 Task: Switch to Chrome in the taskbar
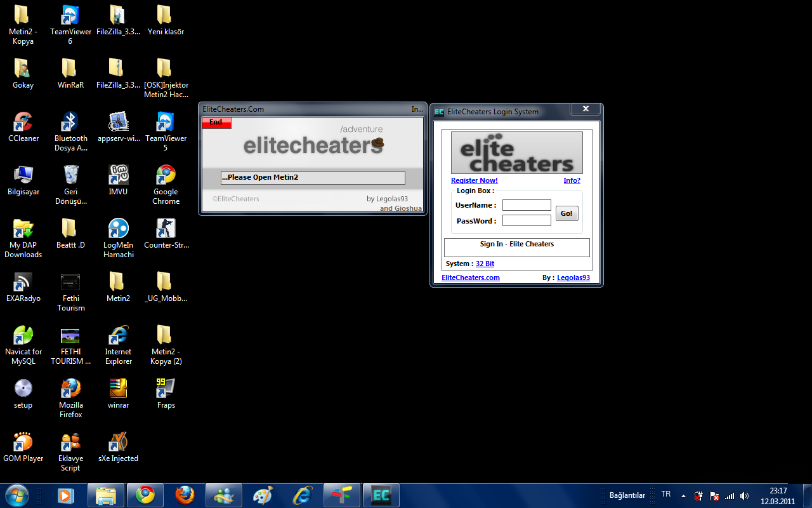(x=145, y=495)
